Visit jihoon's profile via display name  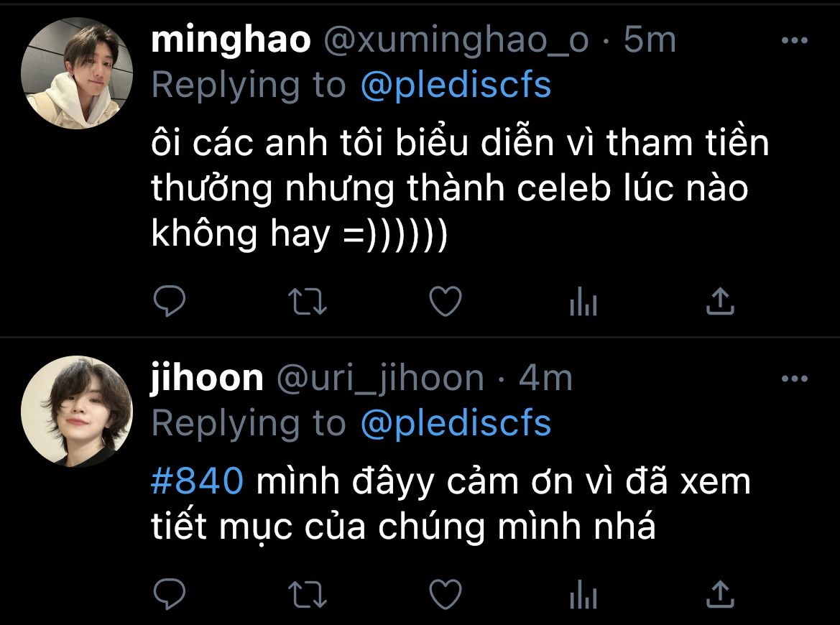coord(207,378)
